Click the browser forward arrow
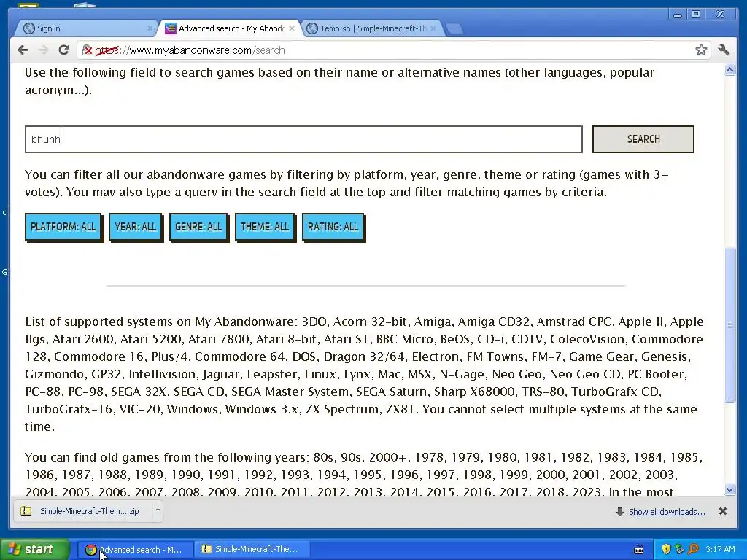 tap(43, 50)
